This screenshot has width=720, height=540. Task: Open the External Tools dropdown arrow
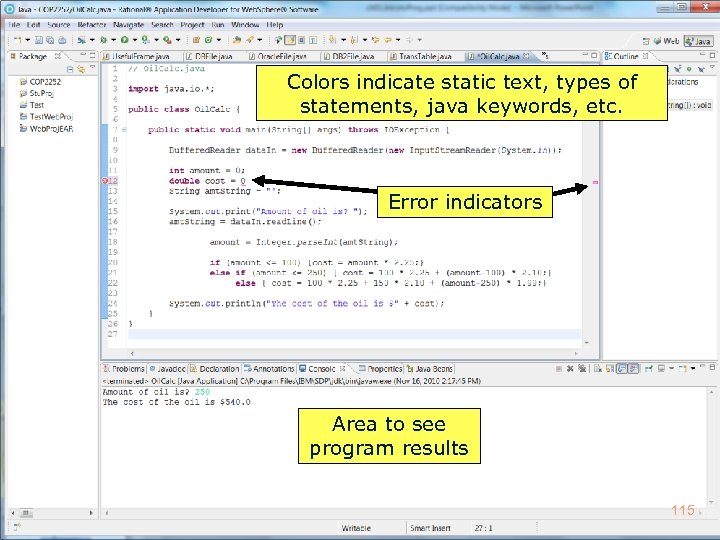pyautogui.click(x=178, y=40)
